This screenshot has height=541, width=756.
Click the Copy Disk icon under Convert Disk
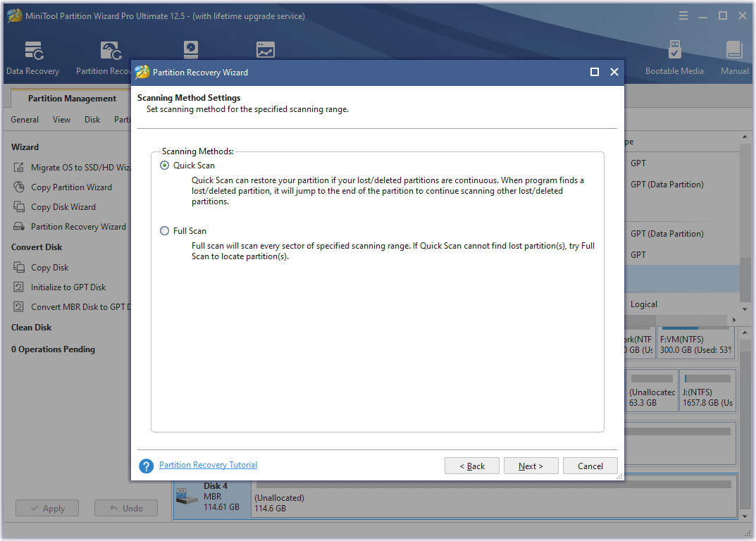(x=19, y=267)
